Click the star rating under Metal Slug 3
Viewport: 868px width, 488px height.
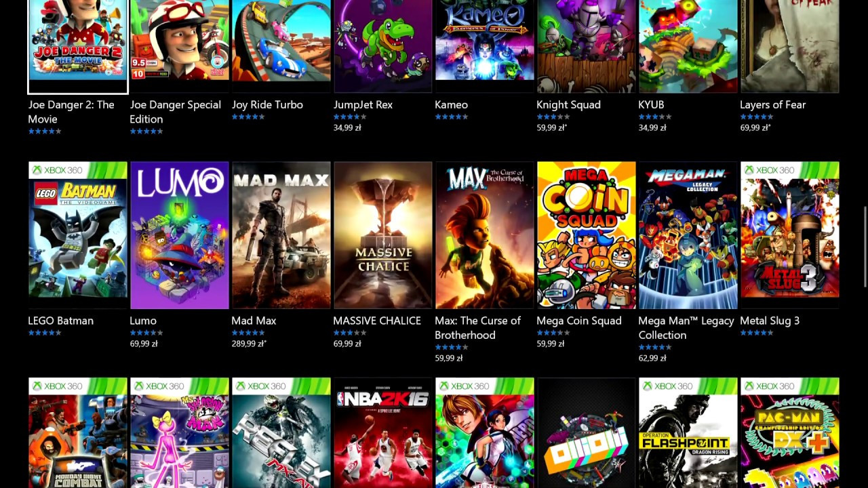pos(757,333)
